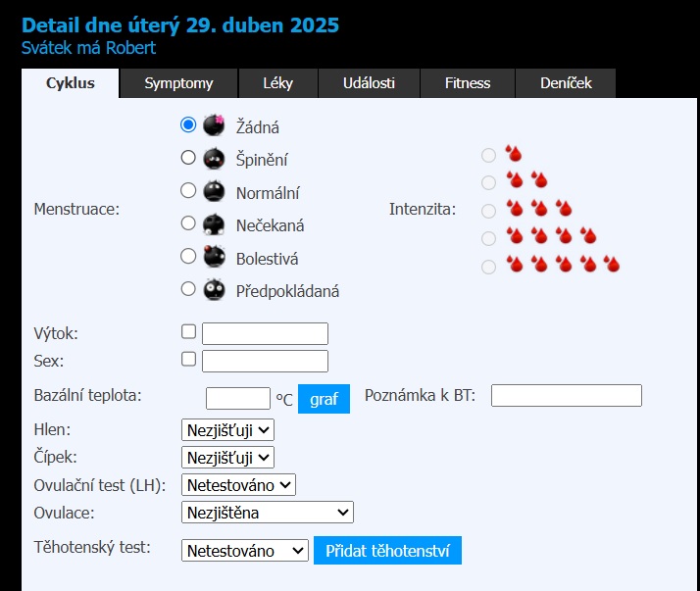Tick the Sex checkbox
This screenshot has width=700, height=591.
click(x=189, y=360)
